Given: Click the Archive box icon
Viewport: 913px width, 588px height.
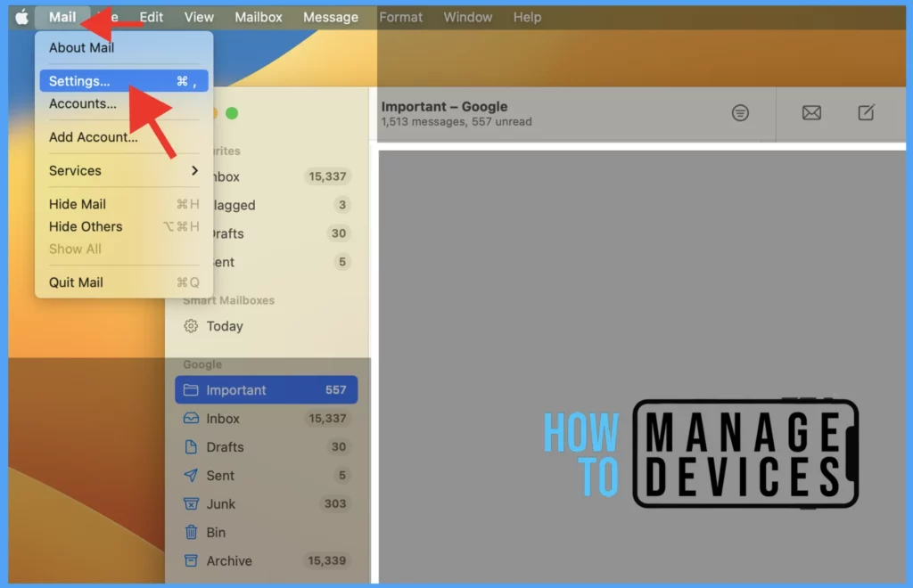Looking at the screenshot, I should tap(191, 560).
